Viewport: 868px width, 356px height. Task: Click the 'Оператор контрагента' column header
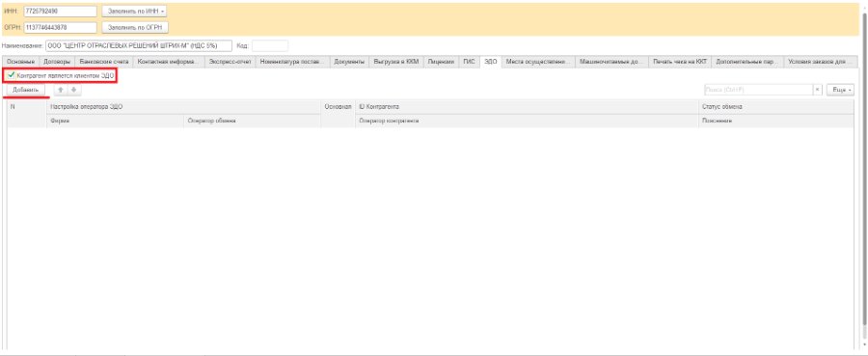tap(527, 121)
